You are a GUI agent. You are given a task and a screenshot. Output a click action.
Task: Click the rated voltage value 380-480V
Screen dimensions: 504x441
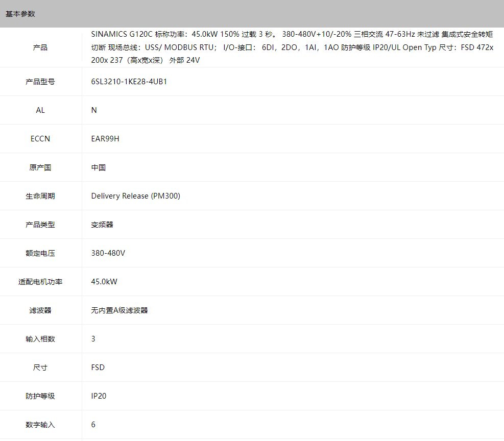[108, 253]
